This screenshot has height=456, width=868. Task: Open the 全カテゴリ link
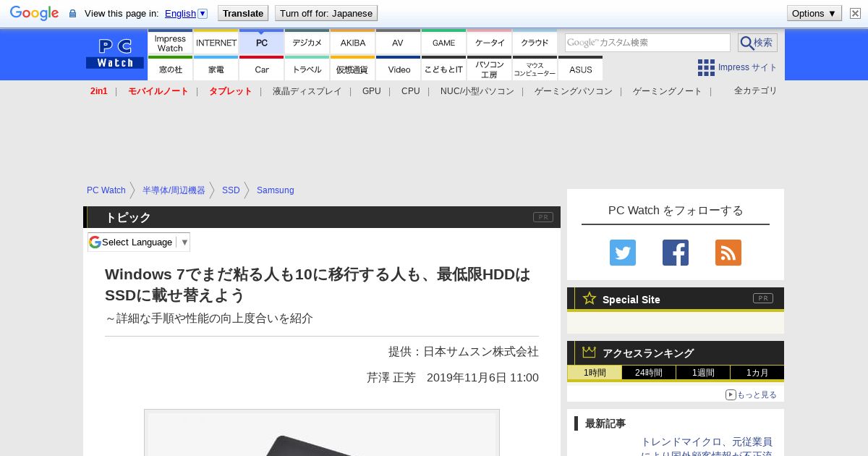click(x=756, y=90)
